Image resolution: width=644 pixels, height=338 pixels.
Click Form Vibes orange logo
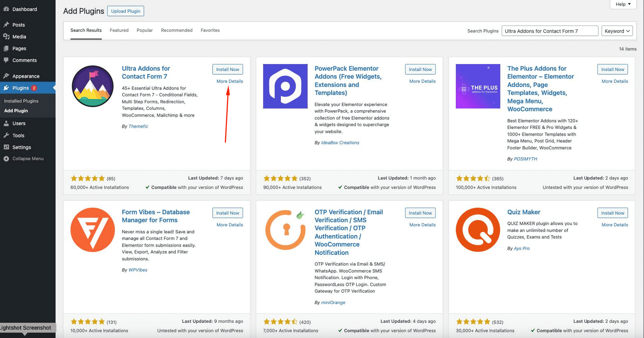point(93,230)
